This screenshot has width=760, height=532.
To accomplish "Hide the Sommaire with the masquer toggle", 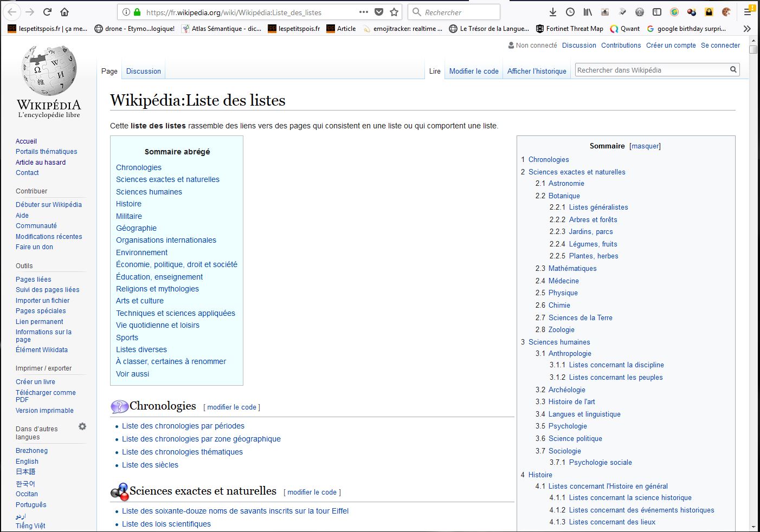I will (645, 146).
